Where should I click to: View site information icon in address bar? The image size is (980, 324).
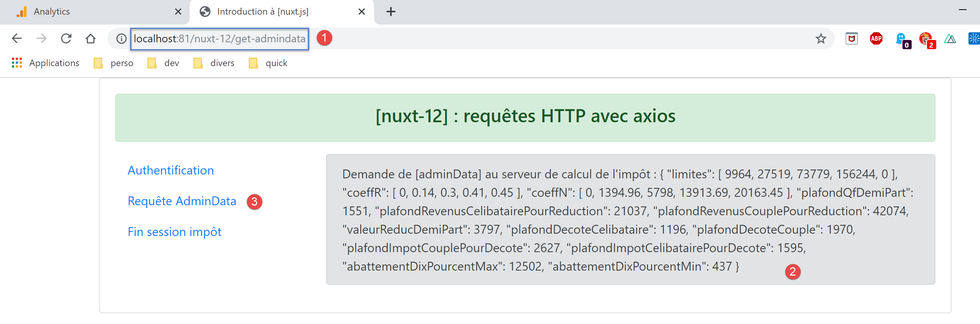click(x=121, y=38)
